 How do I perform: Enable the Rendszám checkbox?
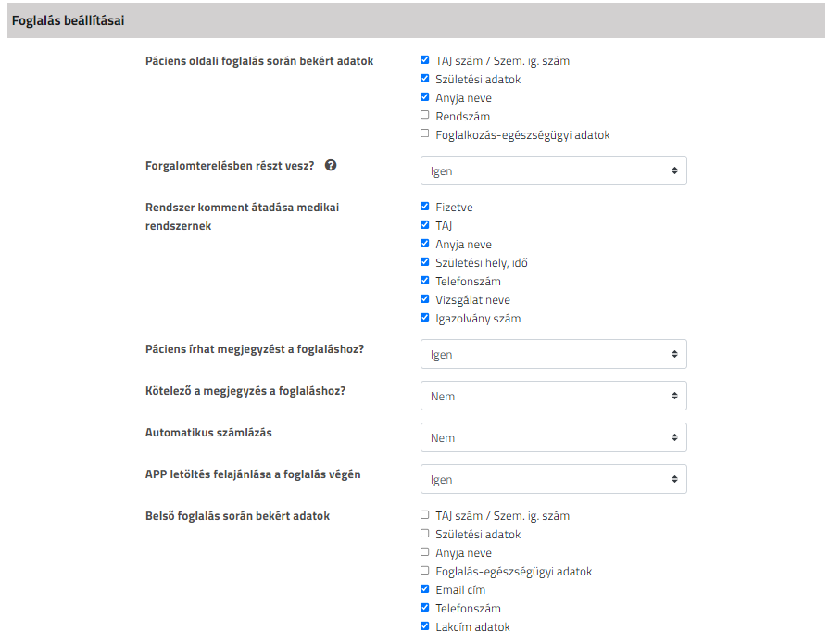point(424,115)
